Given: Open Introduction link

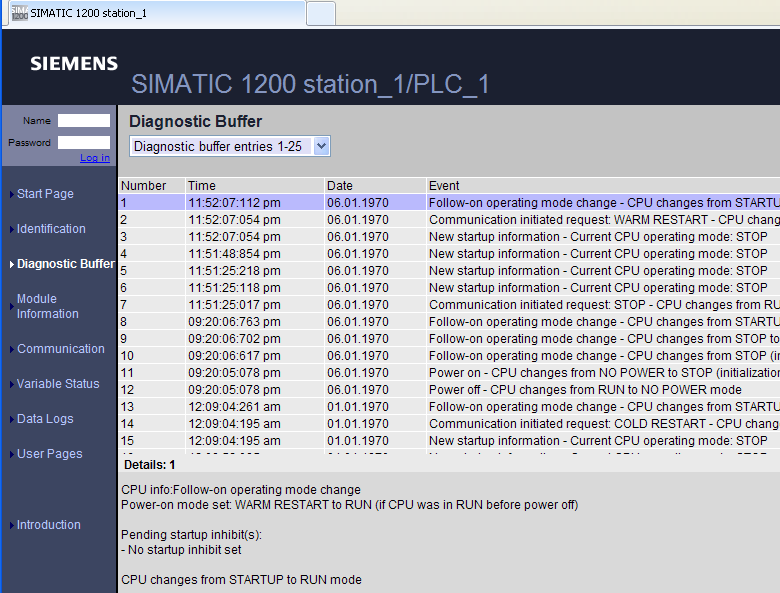Looking at the screenshot, I should 49,525.
